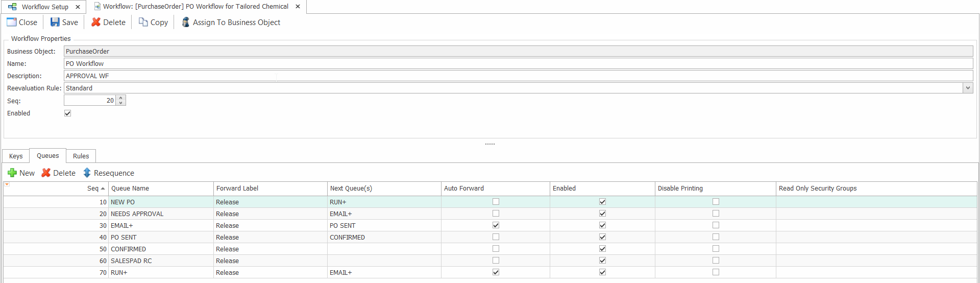Increase the Seq value with the up arrow
This screenshot has height=283, width=980.
[121, 98]
